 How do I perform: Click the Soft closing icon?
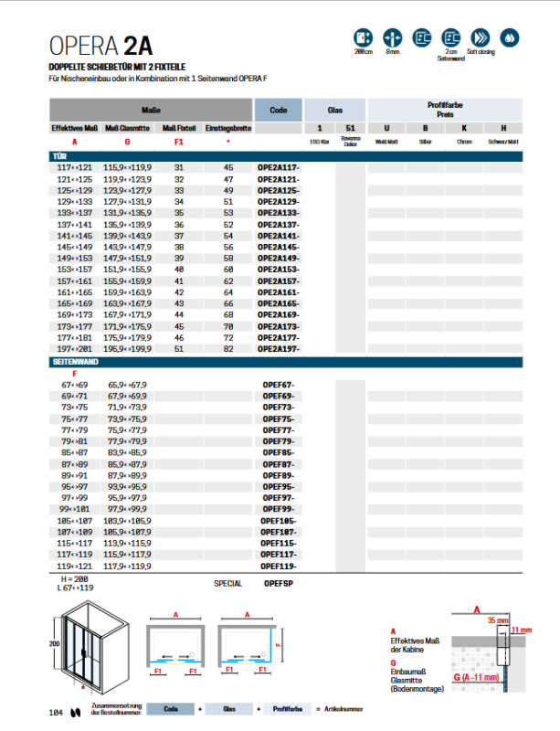pos(481,37)
